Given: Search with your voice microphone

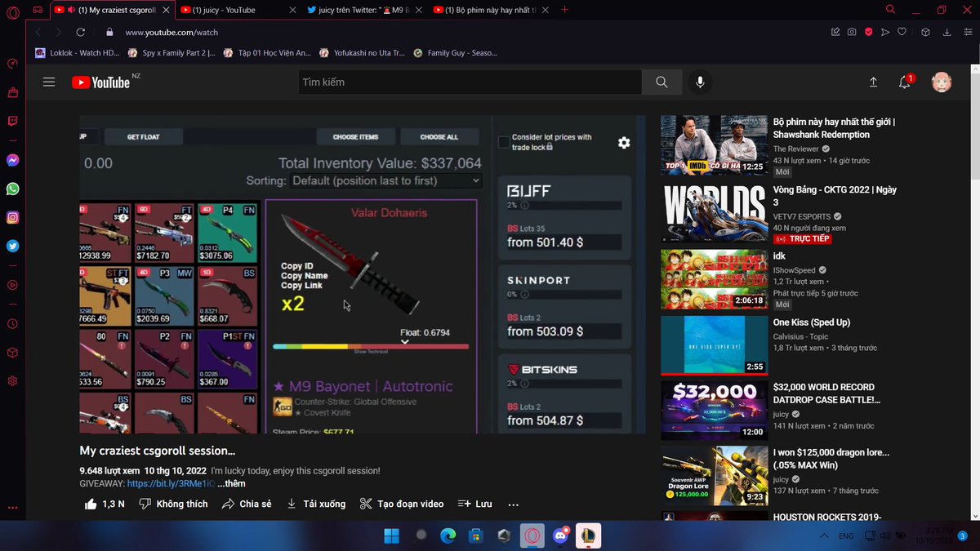Looking at the screenshot, I should coord(699,82).
